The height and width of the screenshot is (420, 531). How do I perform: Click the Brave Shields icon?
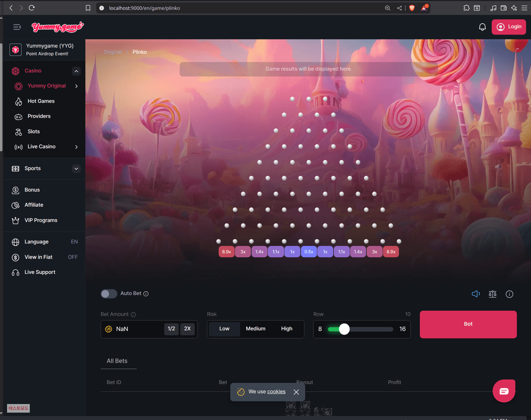[412, 8]
